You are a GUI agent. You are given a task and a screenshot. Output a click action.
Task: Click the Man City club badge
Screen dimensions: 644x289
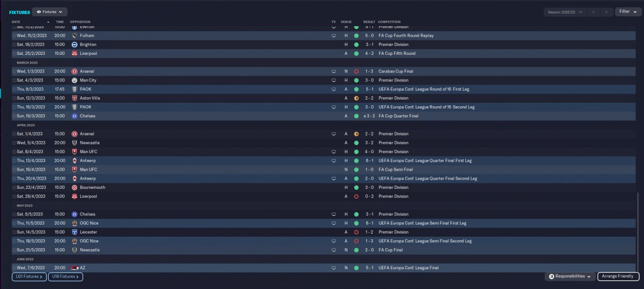pos(74,81)
